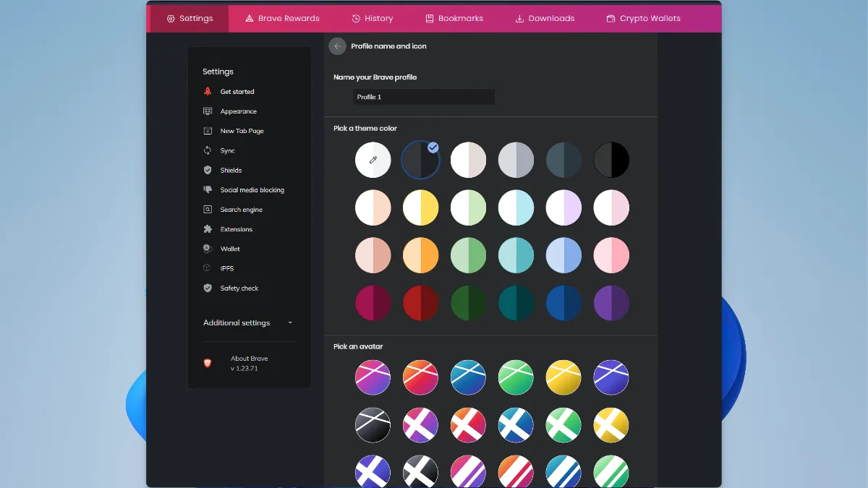Choose the medium green theme swatch
The image size is (868, 488).
click(x=469, y=255)
